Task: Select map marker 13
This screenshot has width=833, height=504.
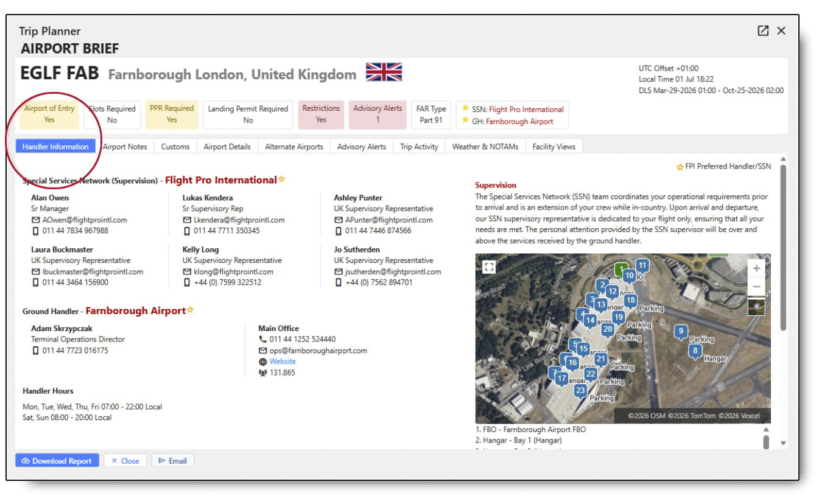Action: tap(601, 304)
